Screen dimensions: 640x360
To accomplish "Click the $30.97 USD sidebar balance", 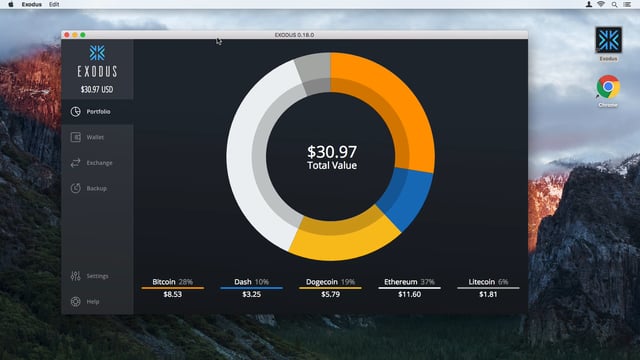I will 97,89.
